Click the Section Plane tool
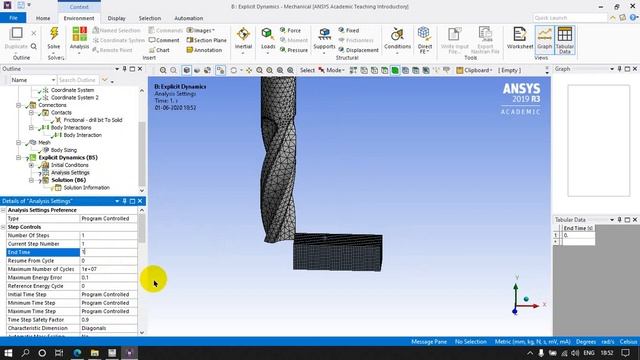The image size is (640, 360). tap(207, 40)
